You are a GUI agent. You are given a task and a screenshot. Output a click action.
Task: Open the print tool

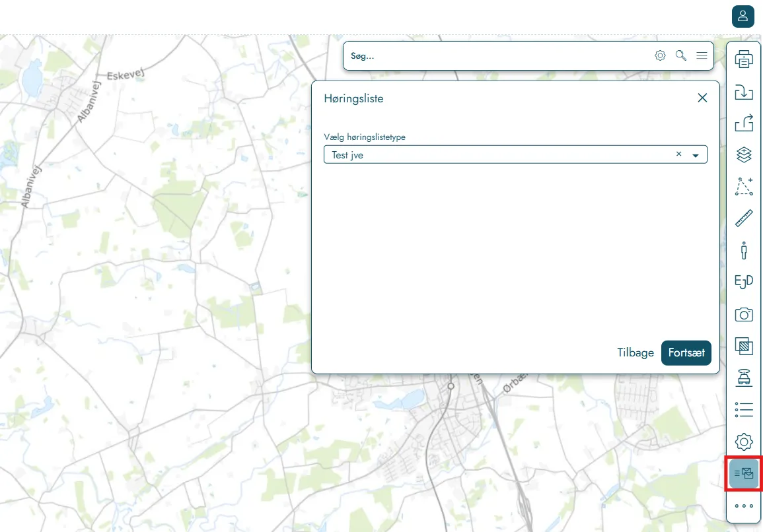[744, 59]
